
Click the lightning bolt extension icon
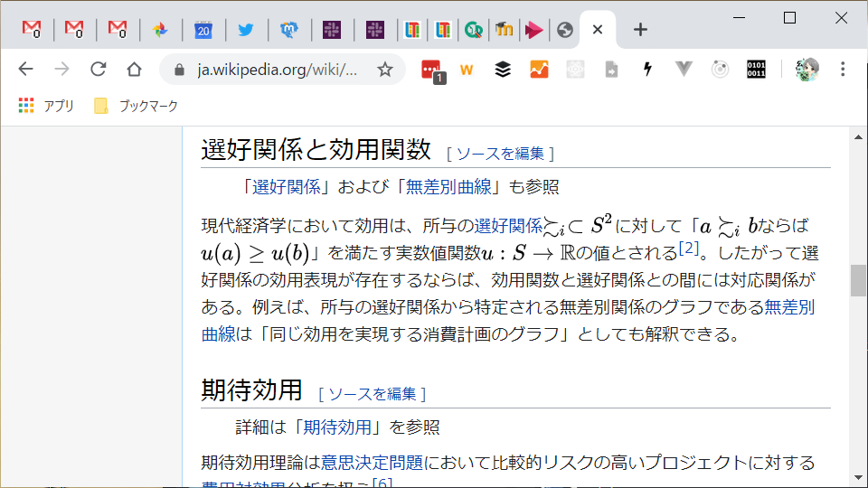[647, 70]
